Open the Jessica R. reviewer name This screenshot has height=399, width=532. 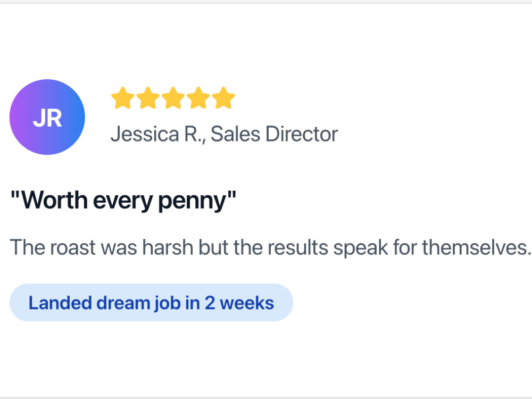point(158,135)
